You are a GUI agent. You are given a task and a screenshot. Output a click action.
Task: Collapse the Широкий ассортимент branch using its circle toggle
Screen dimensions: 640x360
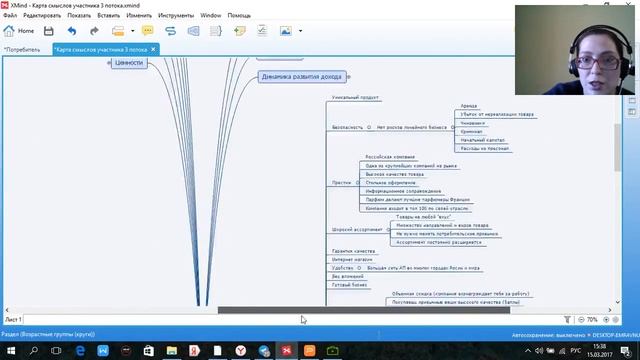point(388,230)
